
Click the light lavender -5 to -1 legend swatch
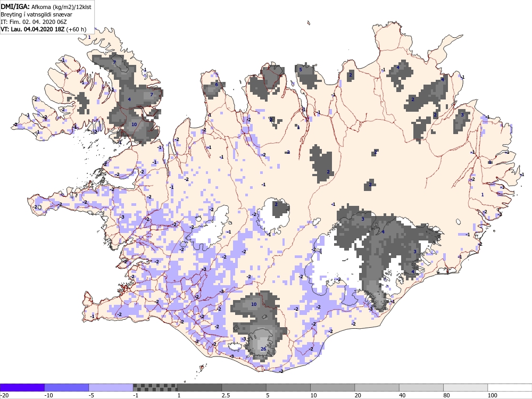[x=111, y=387]
